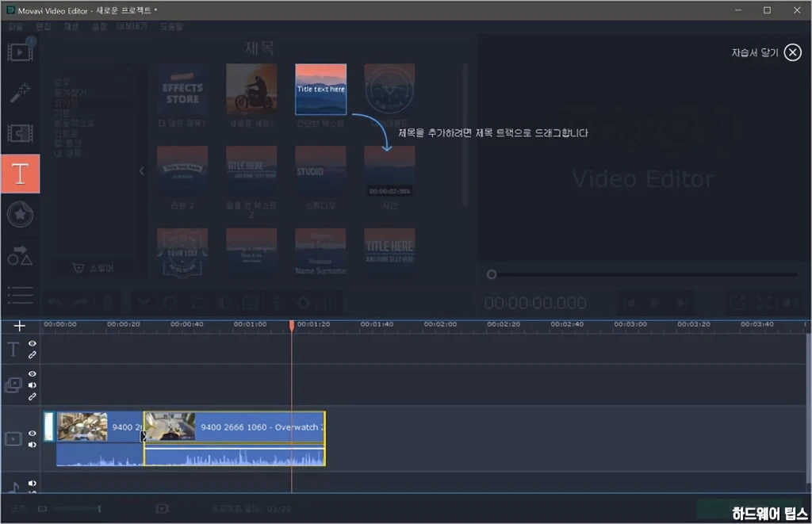This screenshot has width=812, height=524.
Task: Open the 내보내기 menu
Action: (132, 26)
